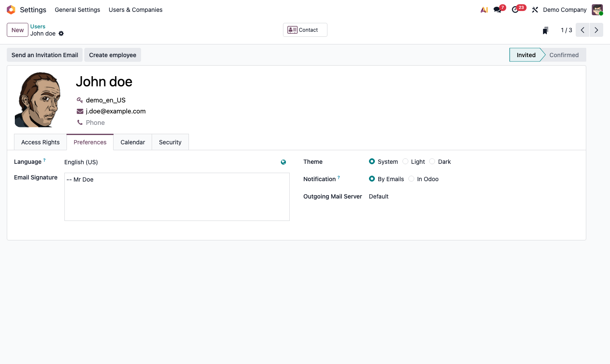The image size is (610, 364).
Task: Click the envelope icon beside the email
Action: [80, 111]
